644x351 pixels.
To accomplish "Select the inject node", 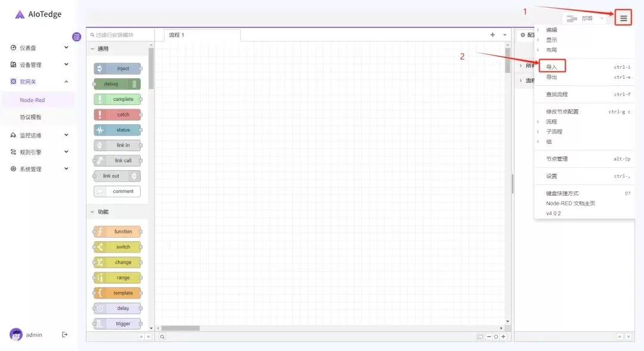I will (117, 69).
